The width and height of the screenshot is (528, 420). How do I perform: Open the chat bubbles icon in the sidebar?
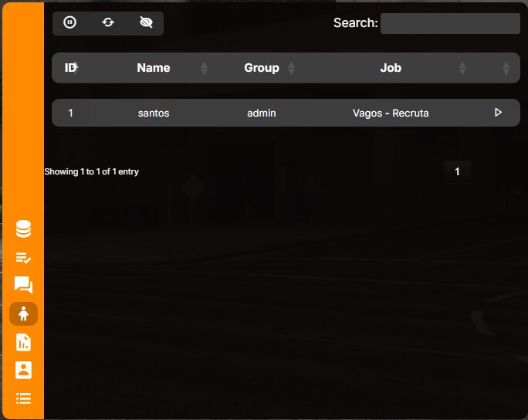point(24,285)
